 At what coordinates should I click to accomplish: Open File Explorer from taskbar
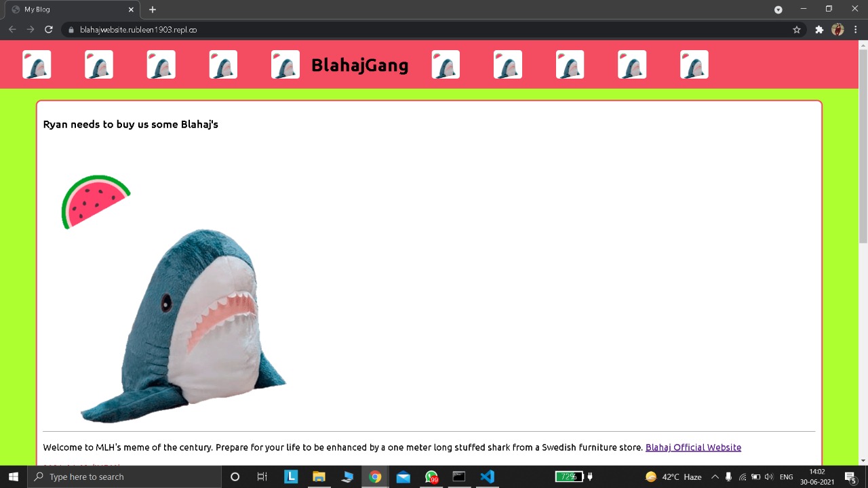pos(319,476)
